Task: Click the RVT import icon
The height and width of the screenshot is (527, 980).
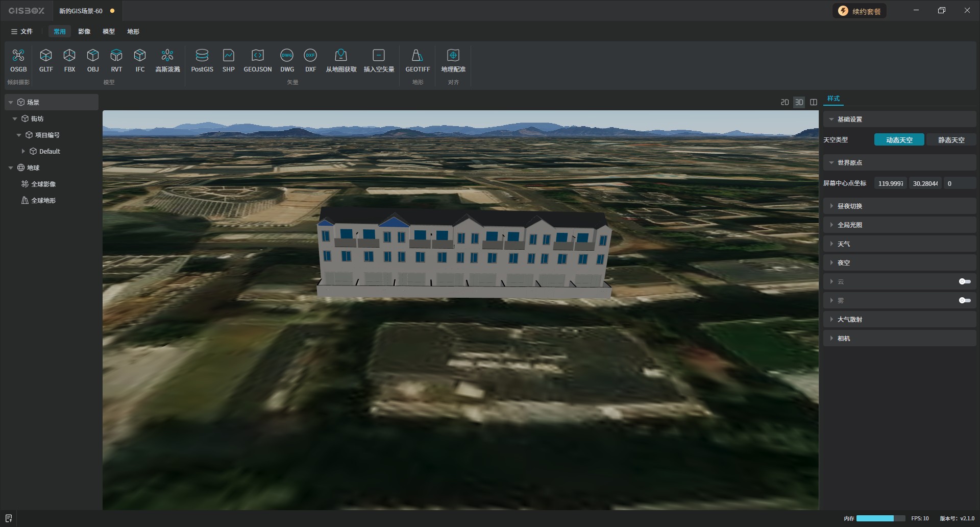Action: [116, 56]
